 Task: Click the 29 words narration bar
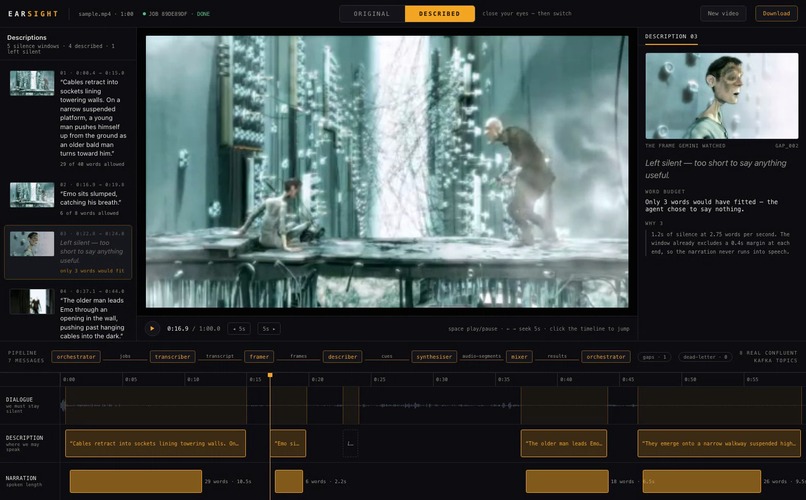(136, 482)
